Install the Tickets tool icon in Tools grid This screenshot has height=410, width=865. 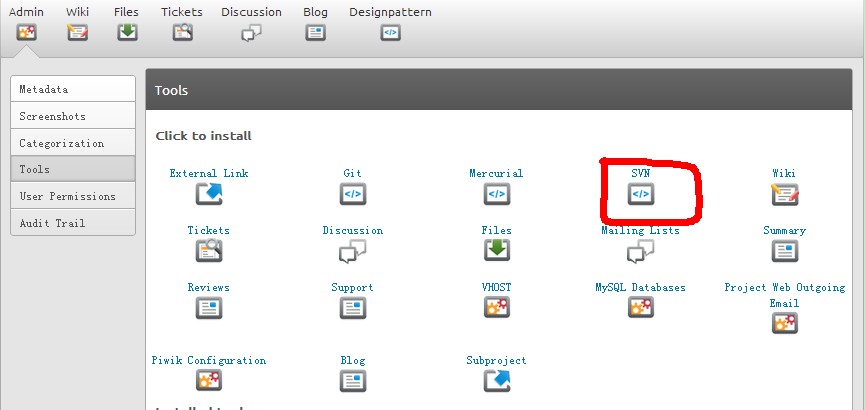209,251
